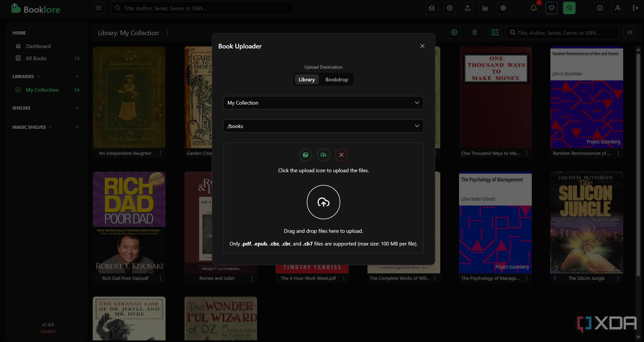Viewport: 644px width, 342px height.
Task: Click the red cancel X icon in uploader
Action: pos(341,155)
